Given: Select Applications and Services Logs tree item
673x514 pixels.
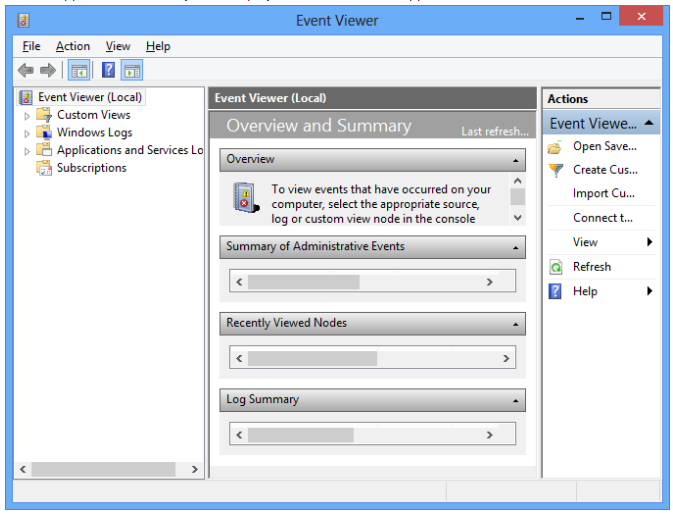Looking at the screenshot, I should coord(130,150).
